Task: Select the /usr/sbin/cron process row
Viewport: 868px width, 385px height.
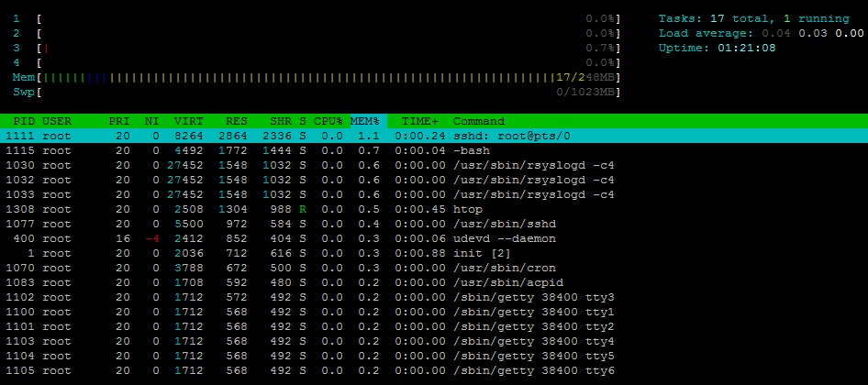Action: [434, 268]
